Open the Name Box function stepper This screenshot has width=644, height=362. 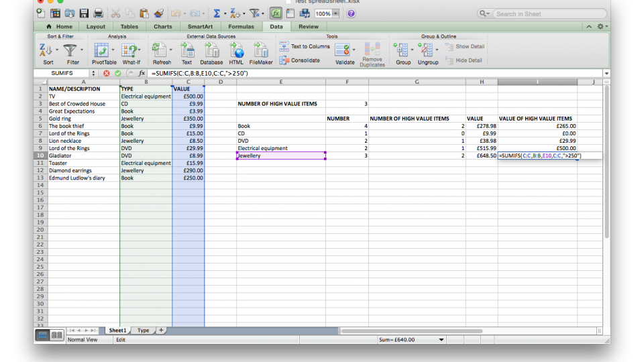coord(93,73)
